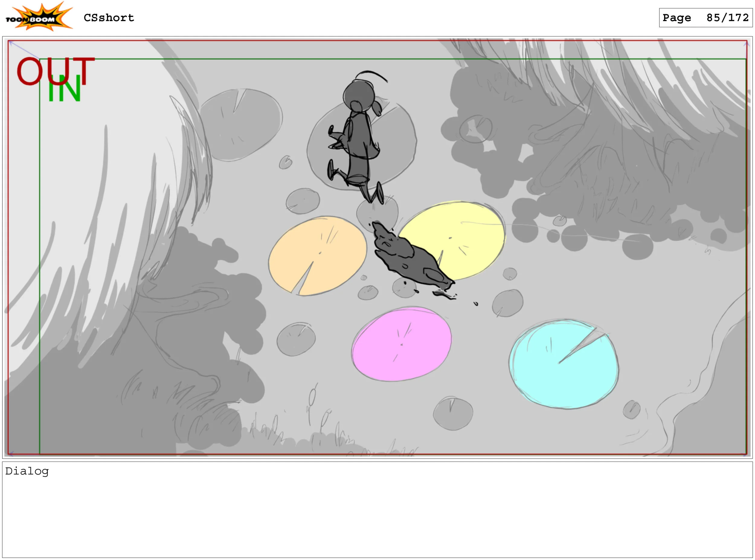Click inside the Dialog text field
Image resolution: width=755 pixels, height=560 pixels.
pos(377,515)
